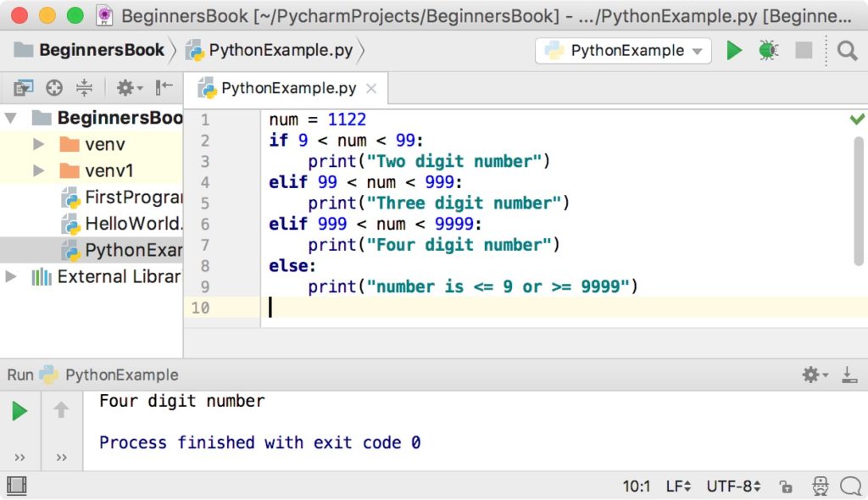
Task: Click the 10:1 caret position indicator
Action: [636, 486]
